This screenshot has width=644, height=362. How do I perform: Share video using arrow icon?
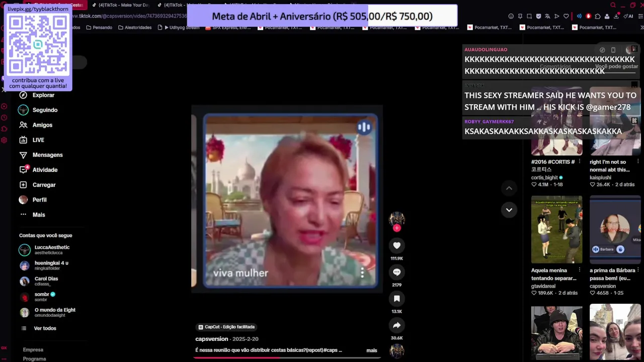pos(396,325)
